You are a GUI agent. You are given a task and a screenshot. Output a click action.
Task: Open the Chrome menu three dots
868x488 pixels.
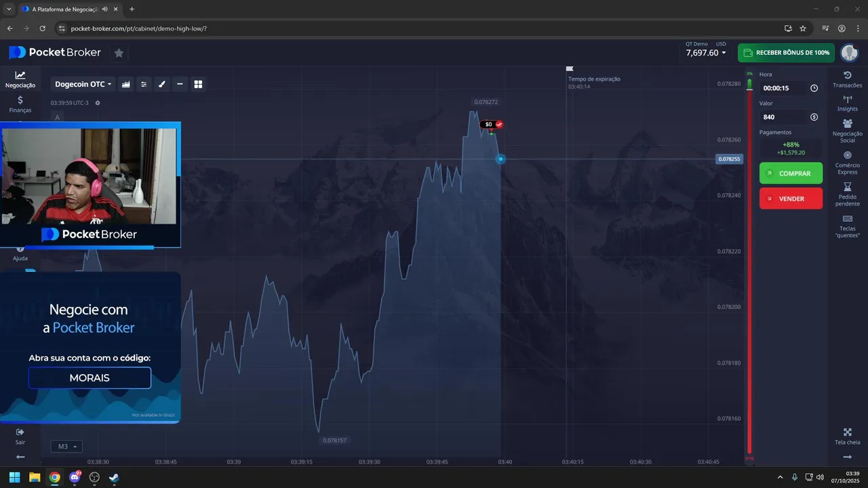[857, 28]
